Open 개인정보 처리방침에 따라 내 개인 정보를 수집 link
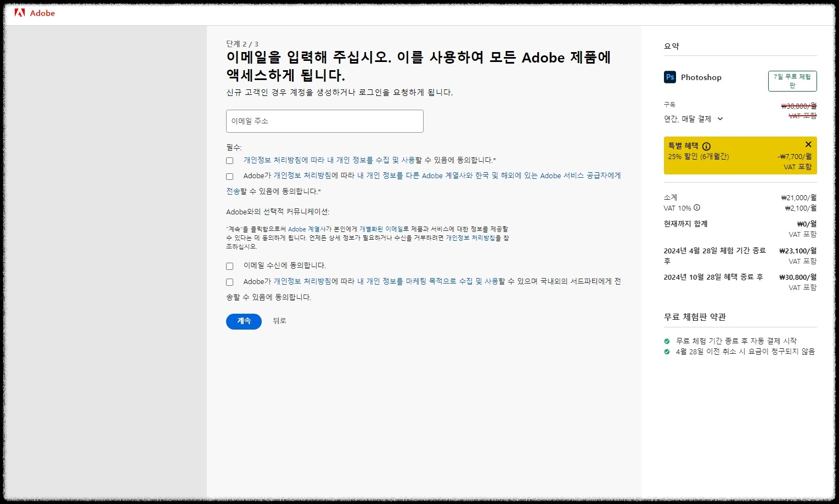The height and width of the screenshot is (504, 839). tap(329, 160)
